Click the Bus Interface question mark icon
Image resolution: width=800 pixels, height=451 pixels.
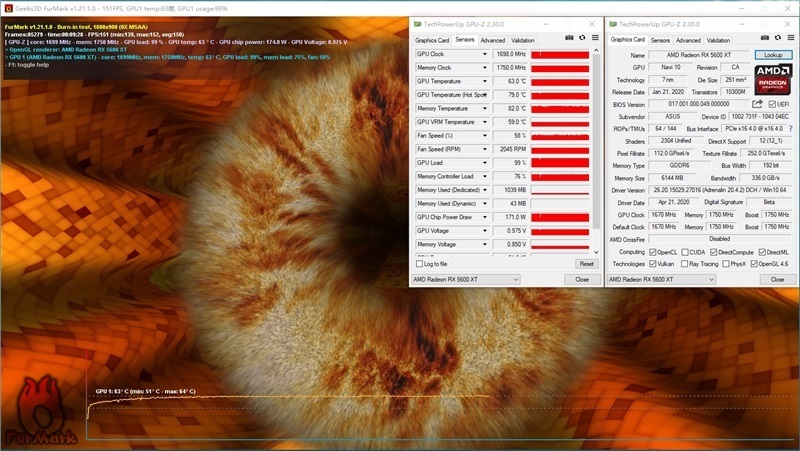click(x=791, y=129)
